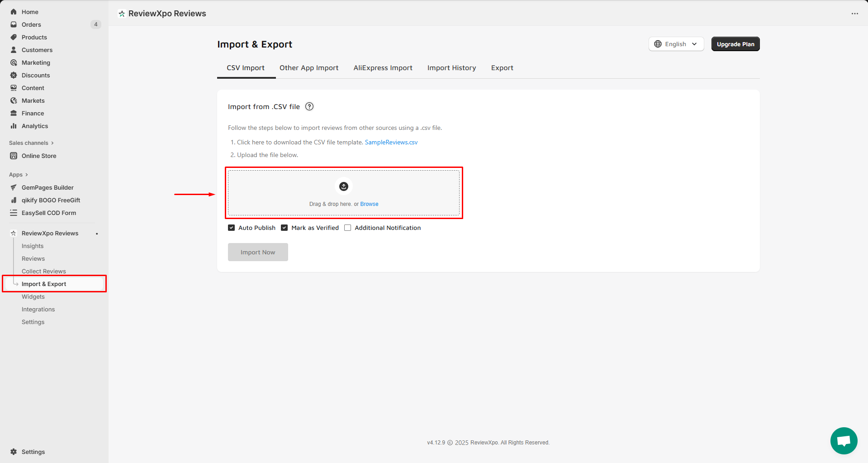Download the SampleReviews.csv template link

click(391, 142)
